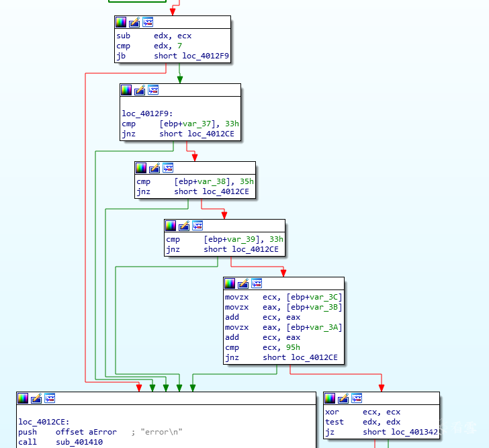489x448 pixels.
Task: Set node color for the 'xor ecx, ecx' block
Action: pyautogui.click(x=330, y=398)
